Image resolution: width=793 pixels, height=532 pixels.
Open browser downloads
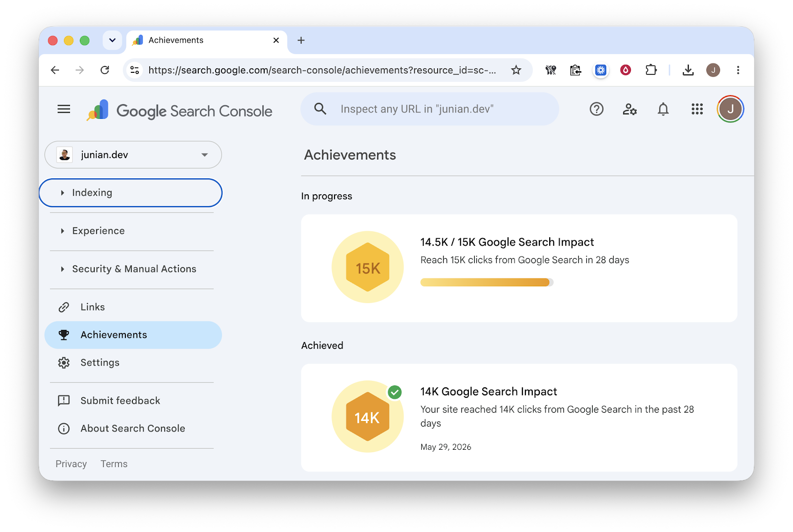pyautogui.click(x=688, y=70)
